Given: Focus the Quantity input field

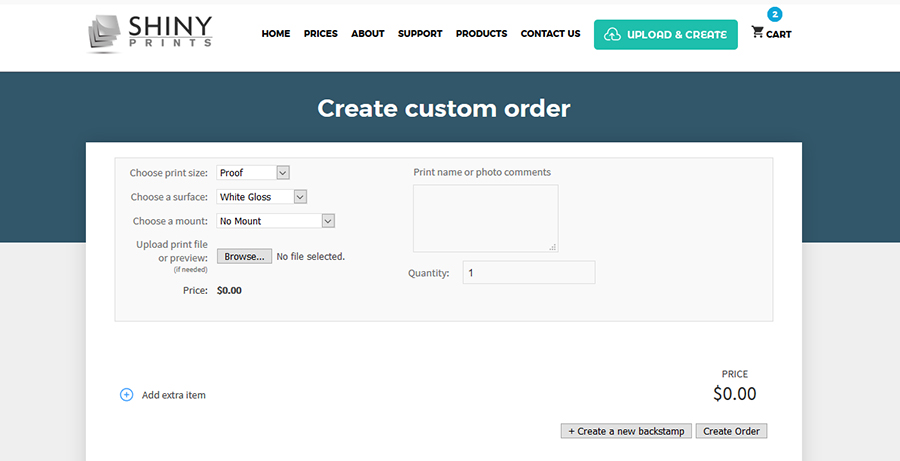Looking at the screenshot, I should click(x=529, y=273).
